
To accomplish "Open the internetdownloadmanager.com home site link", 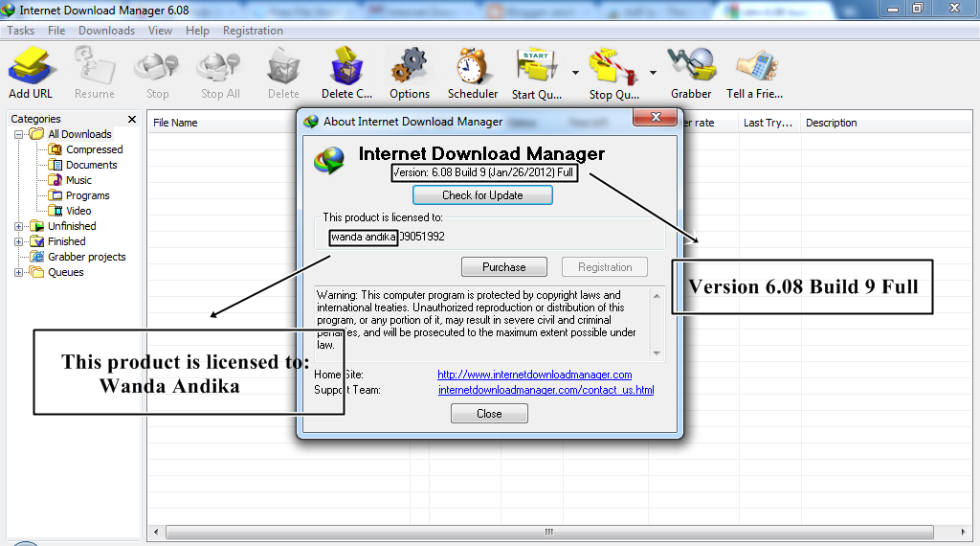I will click(534, 375).
